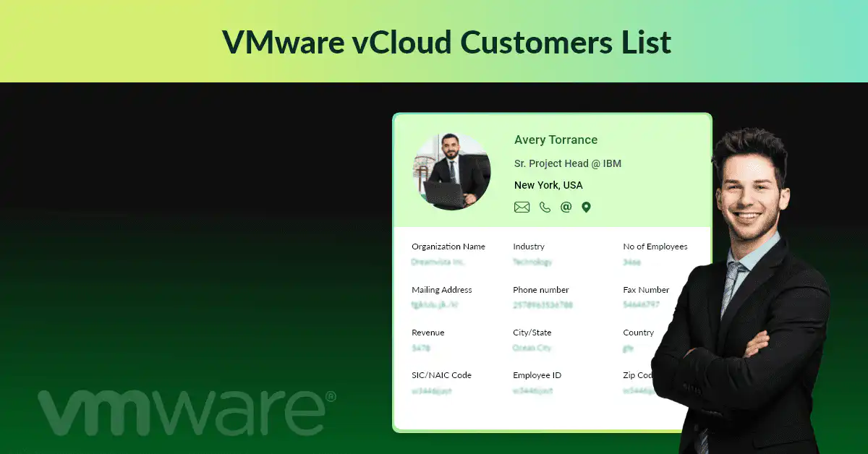Viewport: 868px width, 454px height.
Task: Click the 'SIC/NAIC Code' label
Action: (x=441, y=375)
